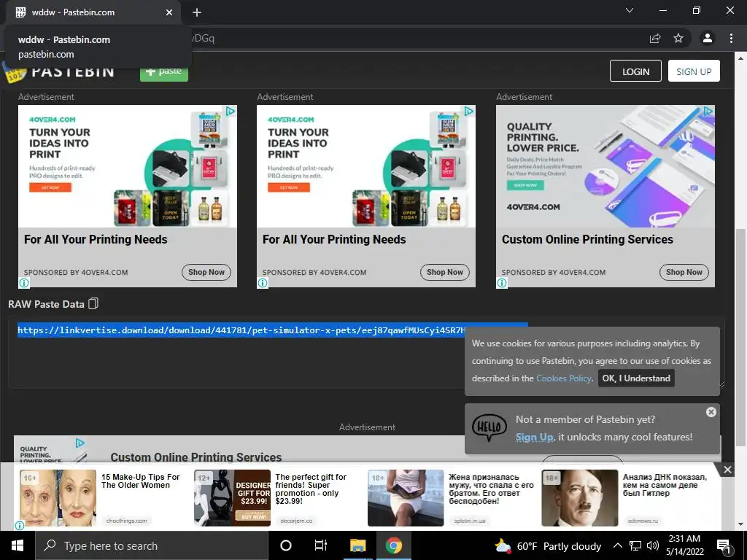
Task: Create a new paste with green paste button
Action: 164,72
